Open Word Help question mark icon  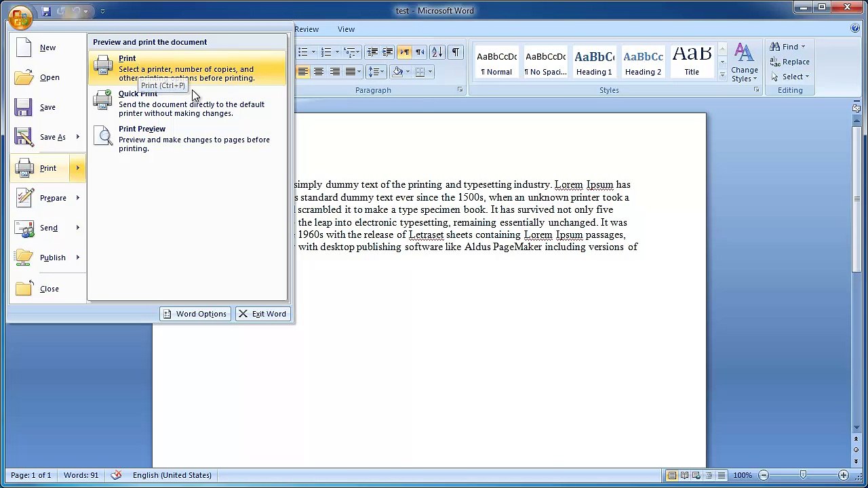[x=855, y=28]
